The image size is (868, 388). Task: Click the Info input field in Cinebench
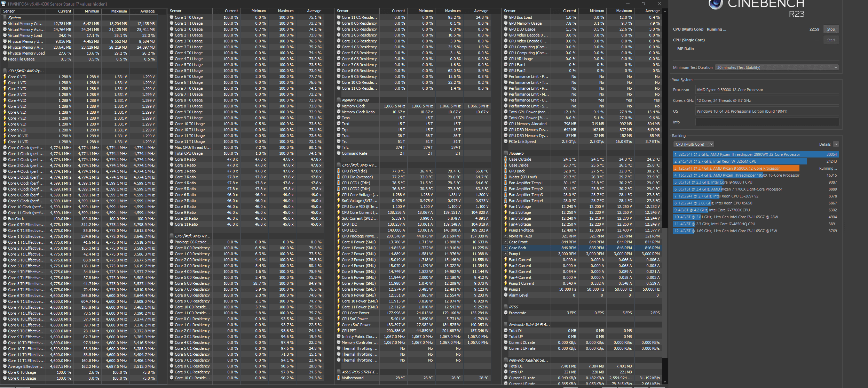coord(767,122)
